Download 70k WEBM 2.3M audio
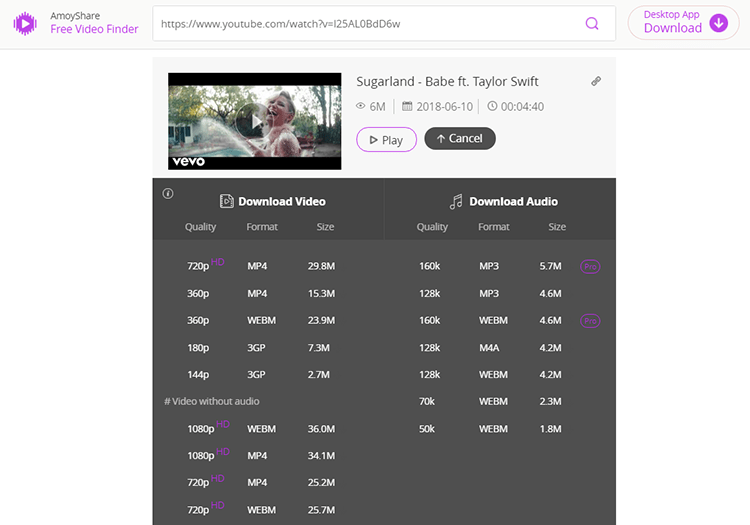 [490, 401]
